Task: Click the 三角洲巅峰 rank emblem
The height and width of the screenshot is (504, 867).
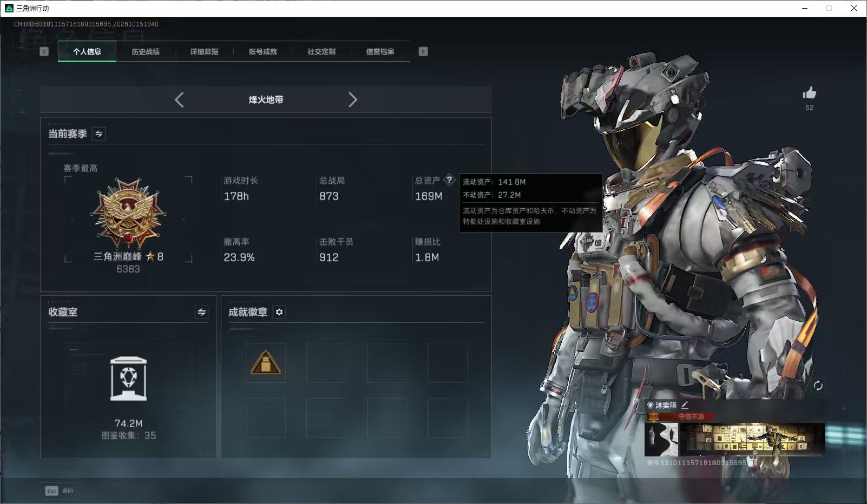Action: (x=128, y=214)
